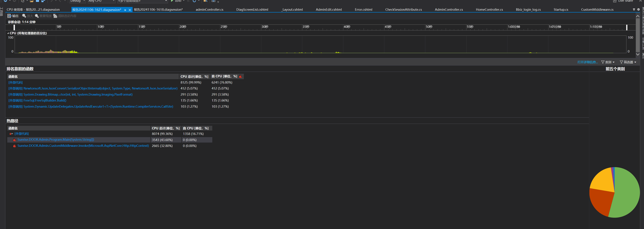Click the 放大 zoom-in magnifier
The width and height of the screenshot is (644, 229).
(24, 16)
